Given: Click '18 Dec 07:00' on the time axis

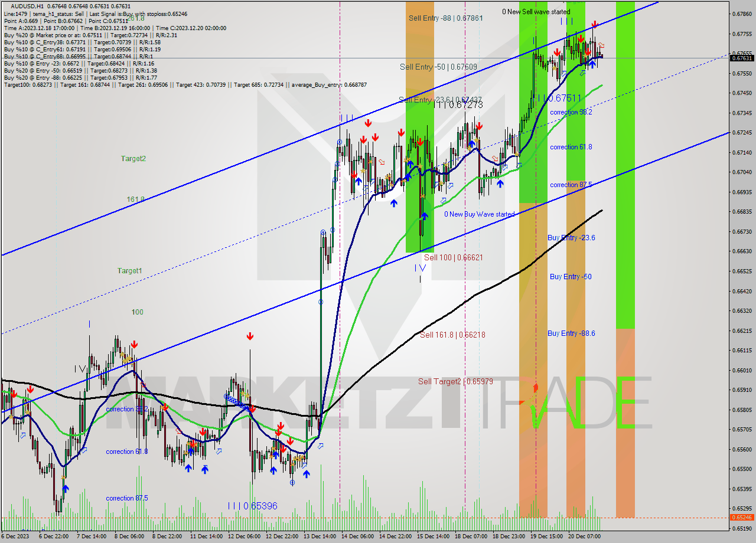Looking at the screenshot, I should [x=471, y=537].
